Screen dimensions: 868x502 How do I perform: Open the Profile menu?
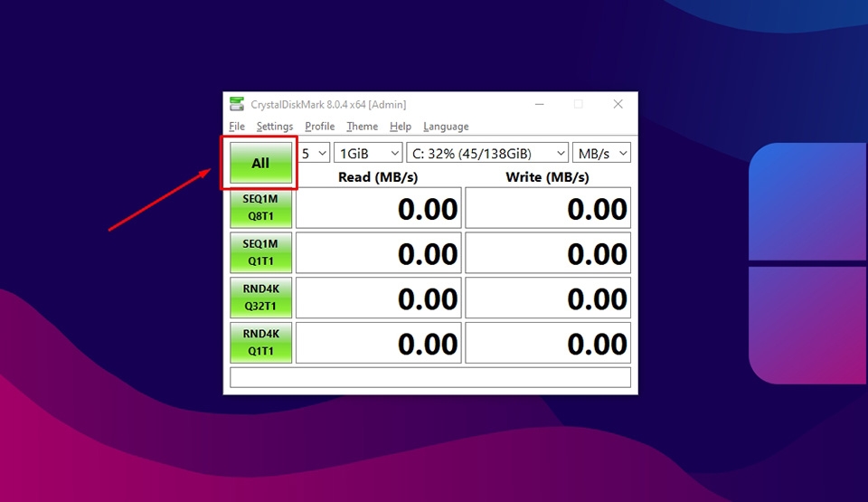[x=319, y=127]
